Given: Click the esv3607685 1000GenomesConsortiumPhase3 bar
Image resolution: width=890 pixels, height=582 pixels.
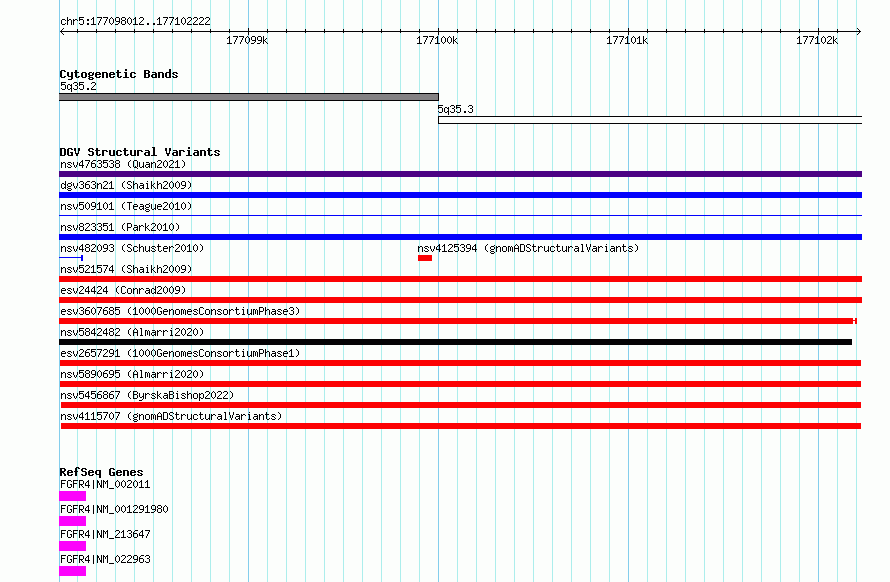Looking at the screenshot, I should [x=457, y=321].
